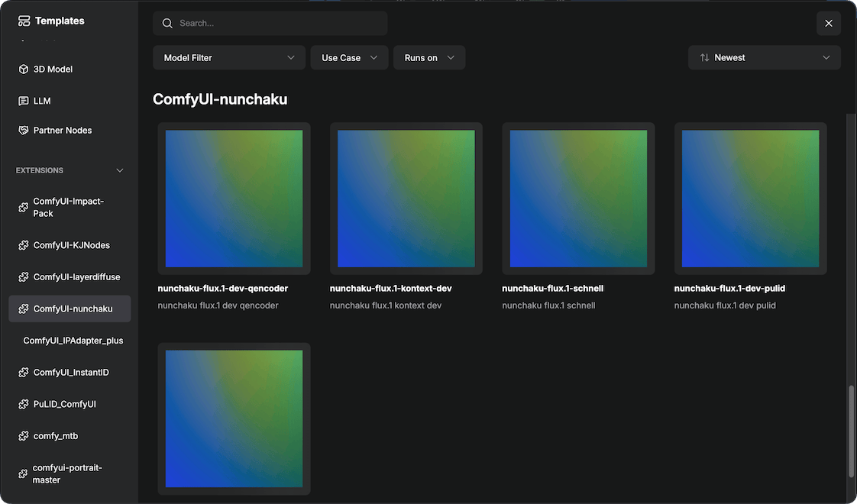Open the nunchaku-flux.1-dev-pulid template
This screenshot has height=504, width=857.
coord(750,198)
